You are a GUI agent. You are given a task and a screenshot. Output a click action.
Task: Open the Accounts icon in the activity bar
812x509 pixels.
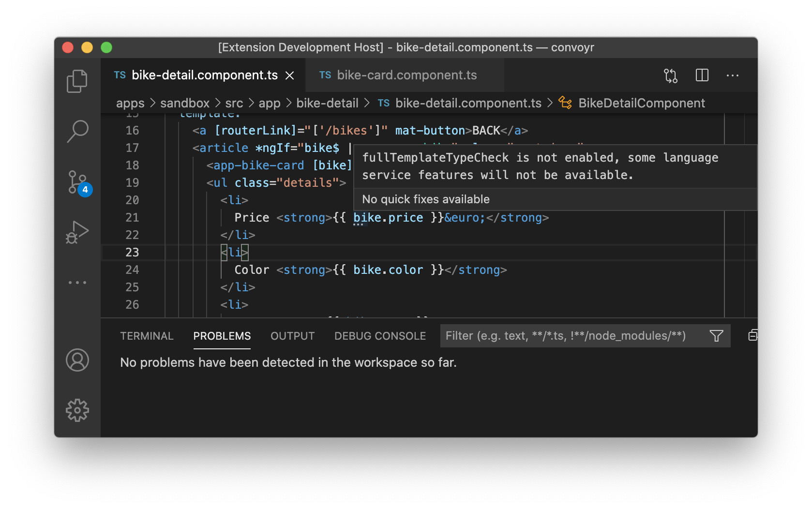(77, 360)
